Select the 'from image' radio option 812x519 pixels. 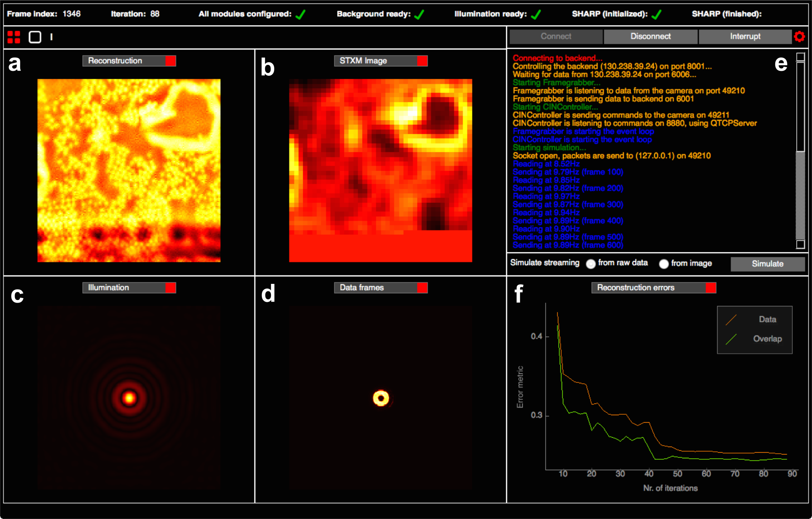664,264
